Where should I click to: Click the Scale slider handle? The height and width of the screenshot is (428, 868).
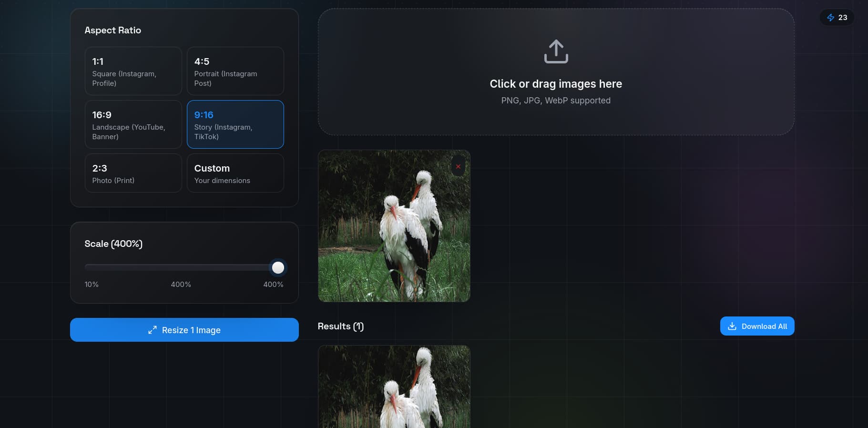coord(278,268)
